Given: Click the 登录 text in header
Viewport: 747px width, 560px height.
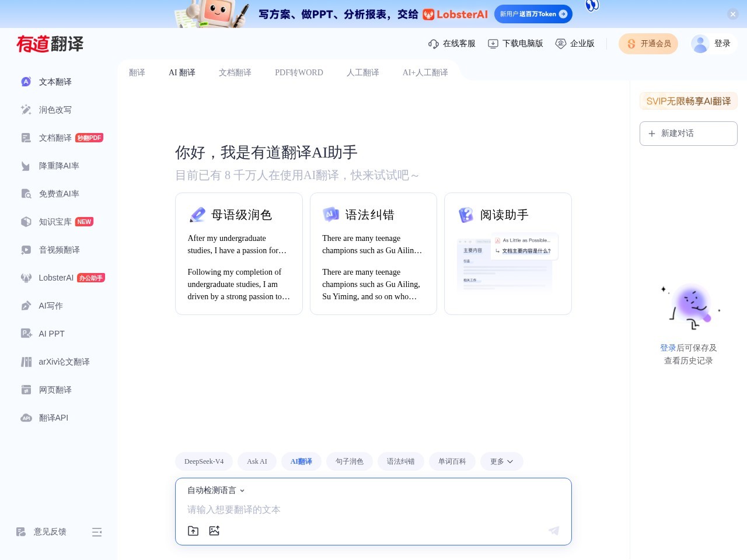Looking at the screenshot, I should click(x=722, y=44).
